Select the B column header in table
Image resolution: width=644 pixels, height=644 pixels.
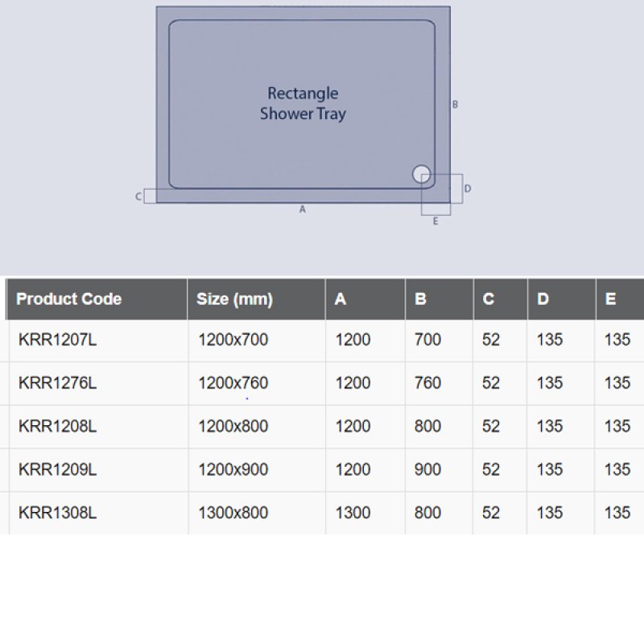pos(420,299)
